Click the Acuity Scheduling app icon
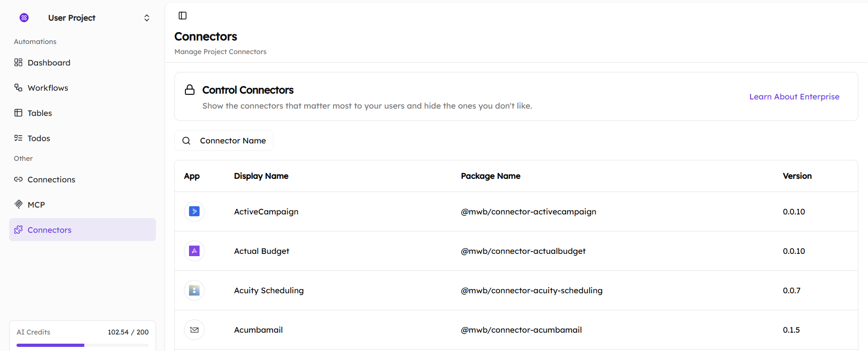 point(194,290)
